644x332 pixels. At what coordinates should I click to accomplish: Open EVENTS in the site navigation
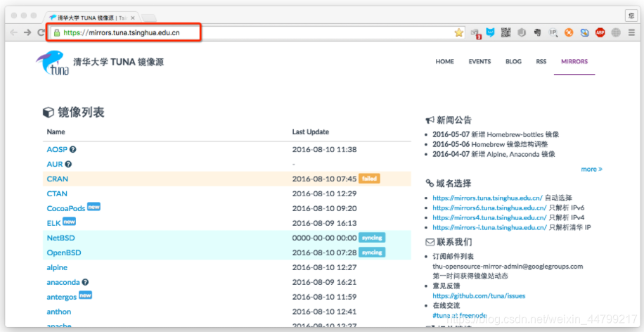pos(479,62)
